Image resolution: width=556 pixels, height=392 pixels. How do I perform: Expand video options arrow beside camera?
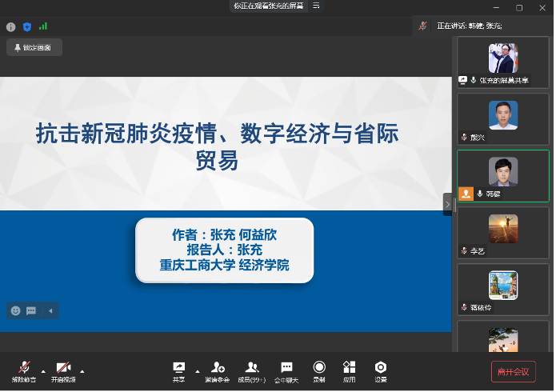tap(82, 371)
